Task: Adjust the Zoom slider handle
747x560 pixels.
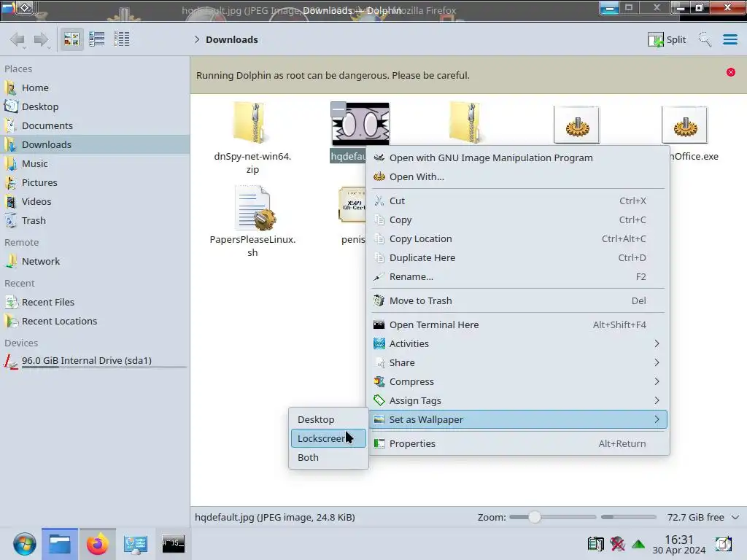Action: pos(535,517)
